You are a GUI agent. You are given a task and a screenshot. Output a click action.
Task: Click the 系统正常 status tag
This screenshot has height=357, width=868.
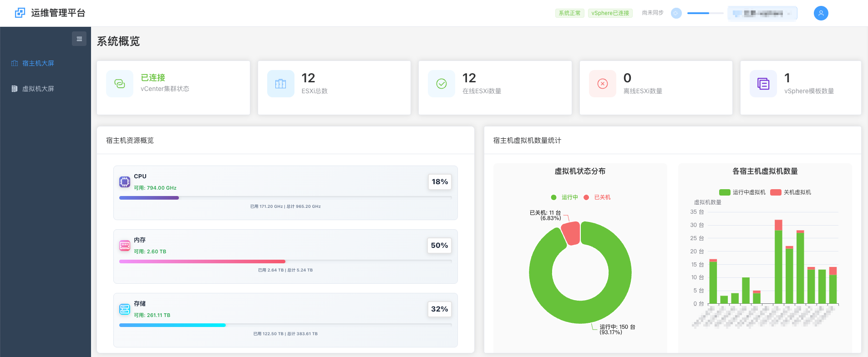569,13
